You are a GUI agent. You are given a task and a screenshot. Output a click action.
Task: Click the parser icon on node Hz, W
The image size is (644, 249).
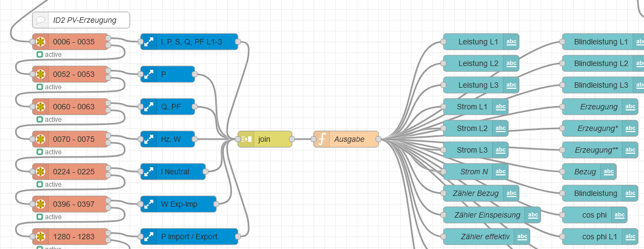click(x=149, y=139)
